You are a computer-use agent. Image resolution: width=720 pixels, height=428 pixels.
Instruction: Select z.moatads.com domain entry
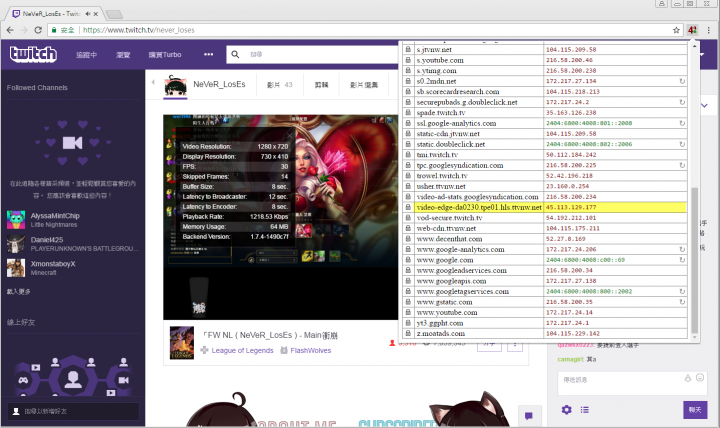coord(440,333)
